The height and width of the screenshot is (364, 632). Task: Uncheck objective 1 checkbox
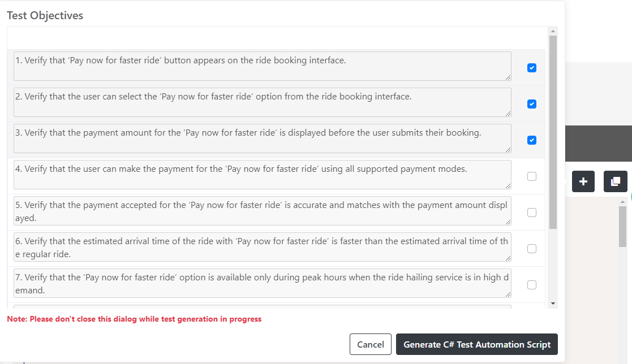532,68
